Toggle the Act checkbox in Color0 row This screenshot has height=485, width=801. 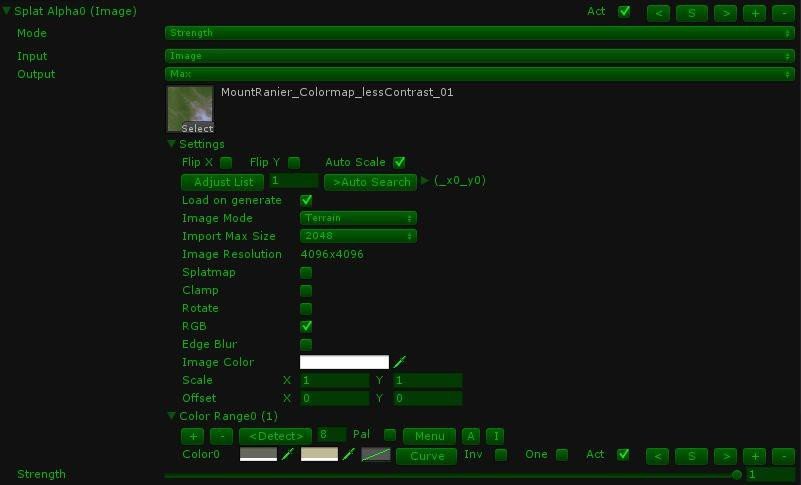(623, 454)
